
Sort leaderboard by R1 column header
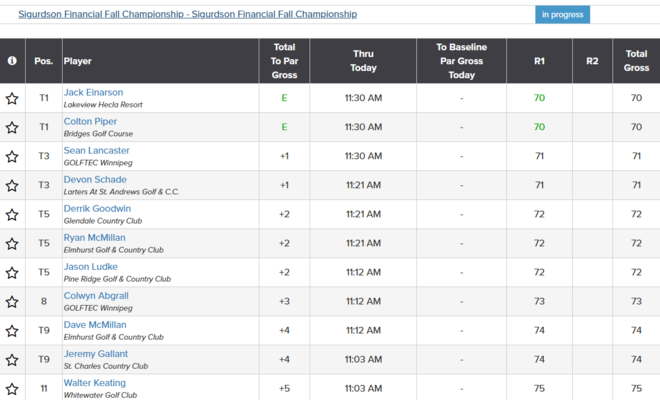539,61
